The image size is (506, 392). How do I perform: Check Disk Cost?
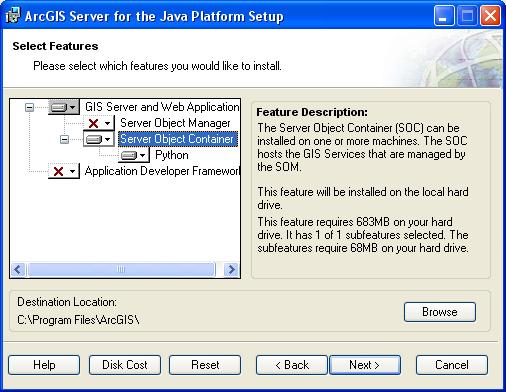pyautogui.click(x=125, y=365)
